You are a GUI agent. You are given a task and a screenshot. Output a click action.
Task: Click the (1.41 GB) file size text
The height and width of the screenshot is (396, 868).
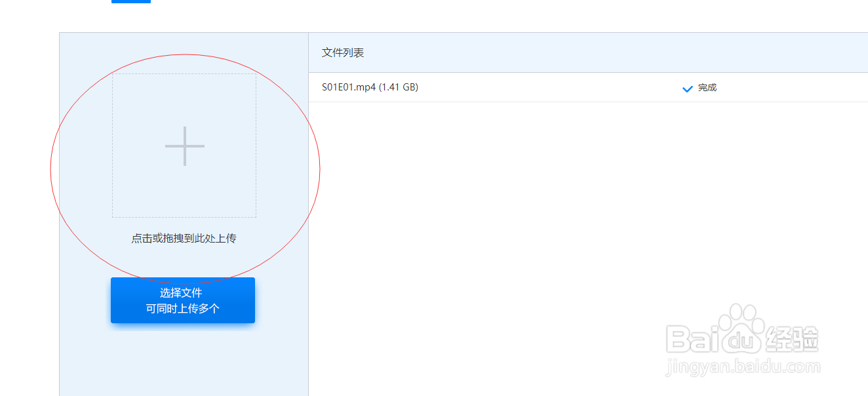399,87
